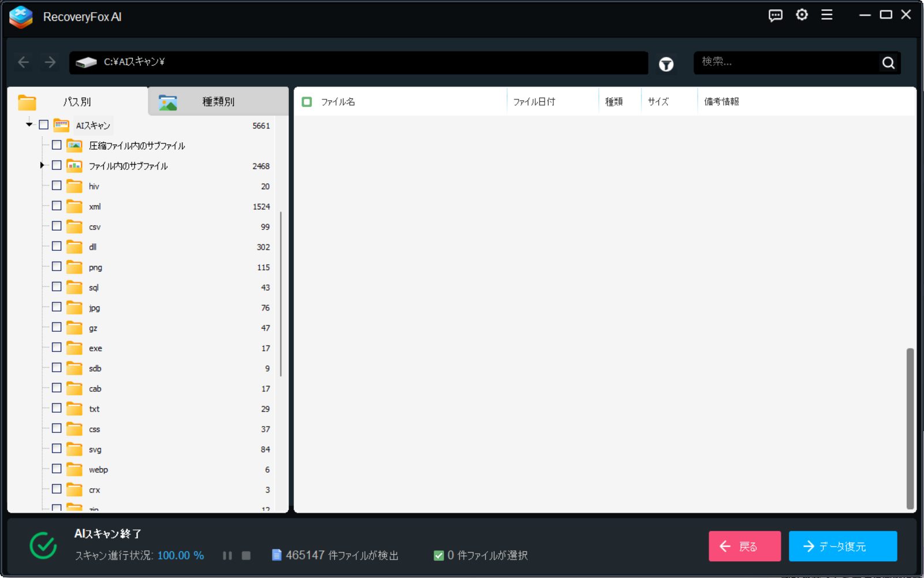Sort by 備考情報 column header
The image size is (924, 578).
click(x=721, y=102)
